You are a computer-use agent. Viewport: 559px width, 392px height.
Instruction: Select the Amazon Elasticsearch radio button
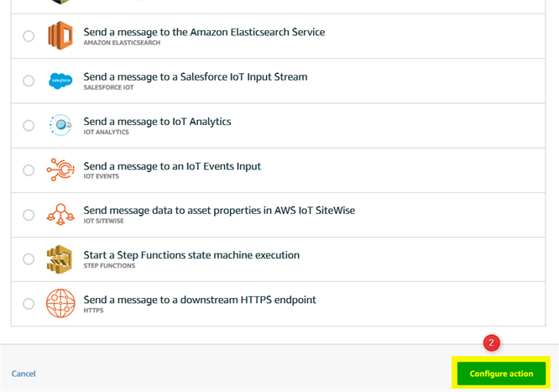29,36
